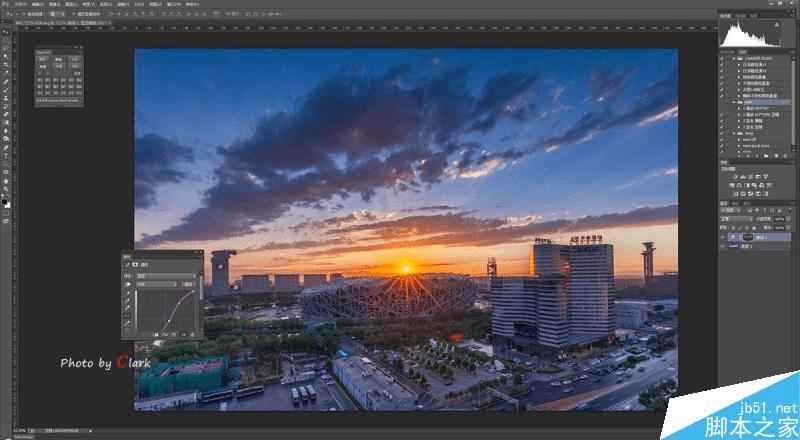The width and height of the screenshot is (800, 440).
Task: Select the Eraser tool
Action: pyautogui.click(x=6, y=114)
